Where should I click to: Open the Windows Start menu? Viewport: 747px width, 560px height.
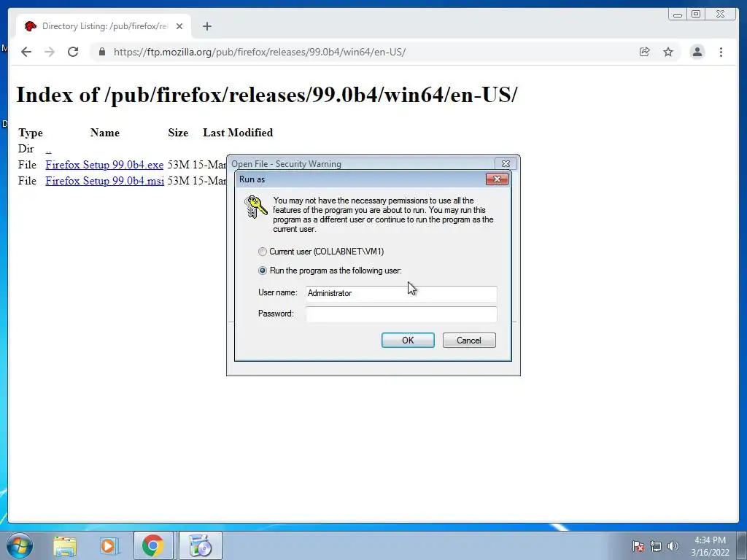click(20, 545)
